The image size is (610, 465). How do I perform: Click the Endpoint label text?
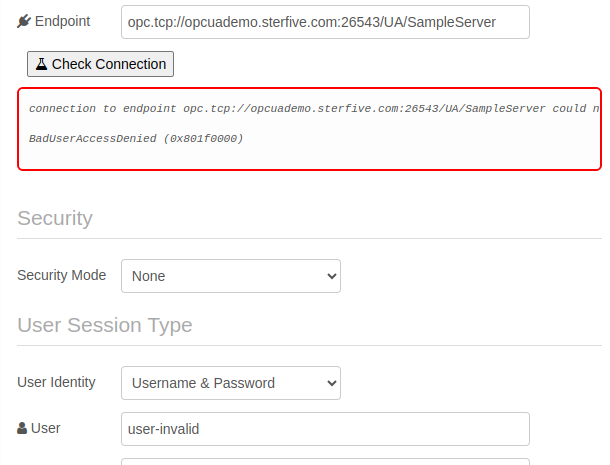click(x=63, y=21)
